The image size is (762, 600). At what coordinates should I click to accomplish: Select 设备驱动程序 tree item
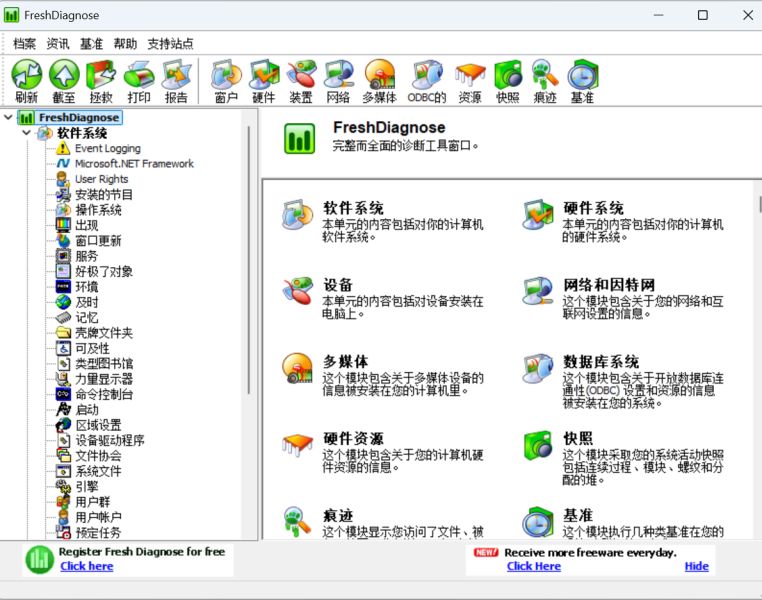click(x=110, y=440)
